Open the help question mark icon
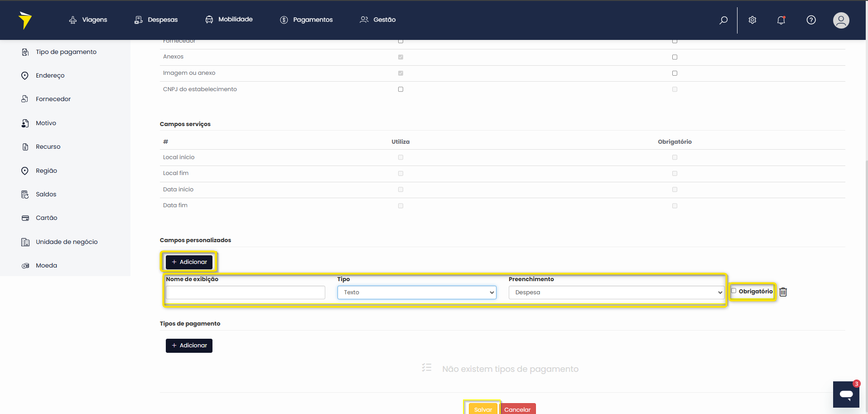868x414 pixels. point(811,20)
